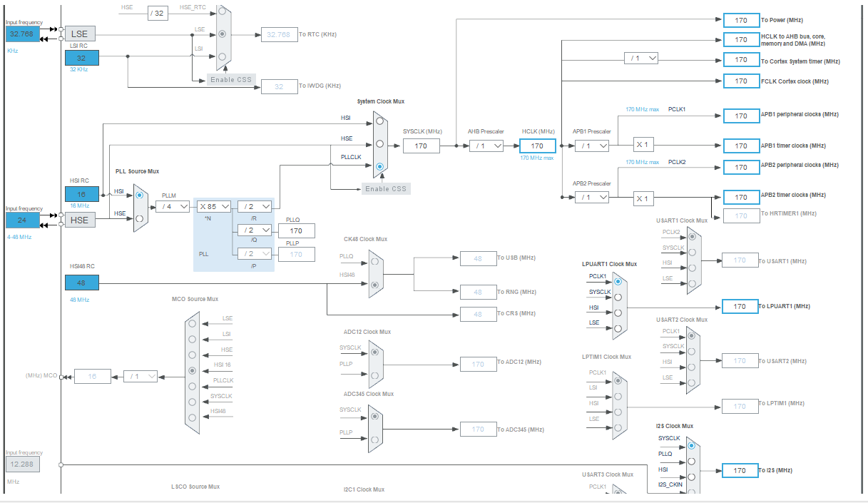Edit the HCLK frequency value 170
The height and width of the screenshot is (503, 868).
pyautogui.click(x=536, y=146)
